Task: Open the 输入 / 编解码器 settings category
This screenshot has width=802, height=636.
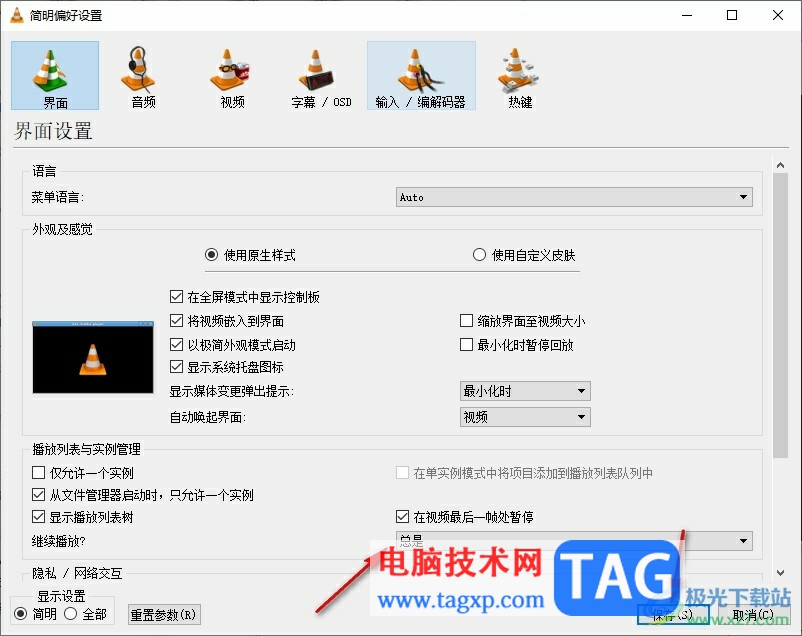Action: [421, 76]
